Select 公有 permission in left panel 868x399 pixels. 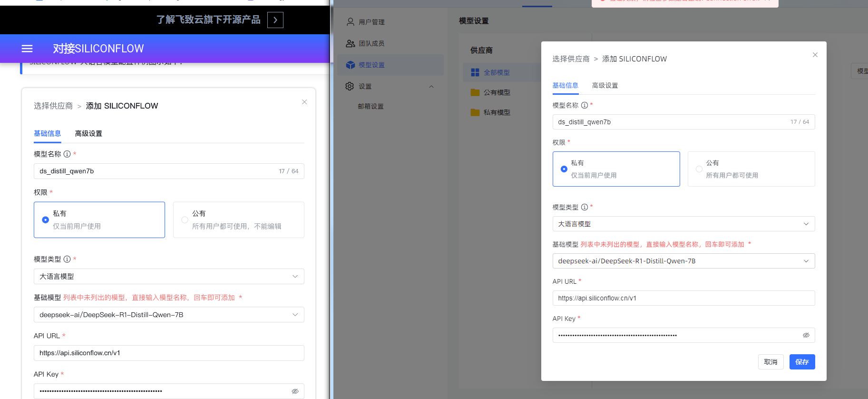click(239, 220)
